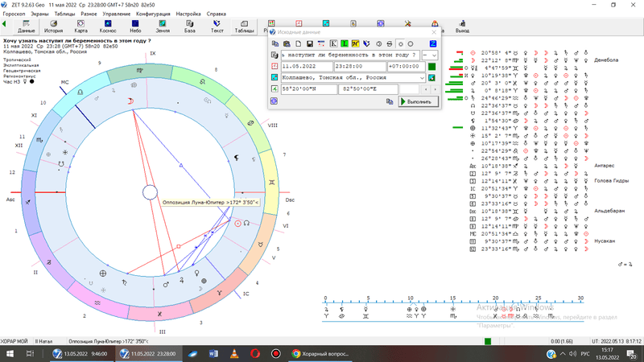Select the Земля toolbar icon
Image resolution: width=644 pixels, height=362 pixels.
coord(163,26)
